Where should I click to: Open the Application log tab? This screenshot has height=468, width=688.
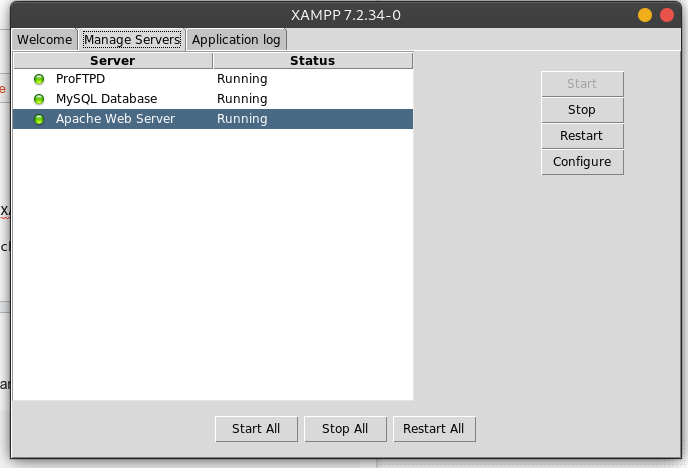tap(236, 39)
